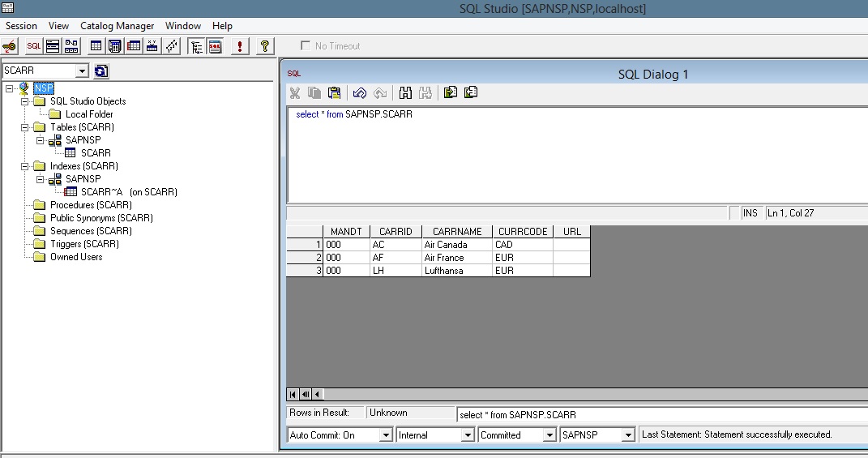Click the yellow question mark help icon
This screenshot has height=458, width=868.
tap(264, 46)
